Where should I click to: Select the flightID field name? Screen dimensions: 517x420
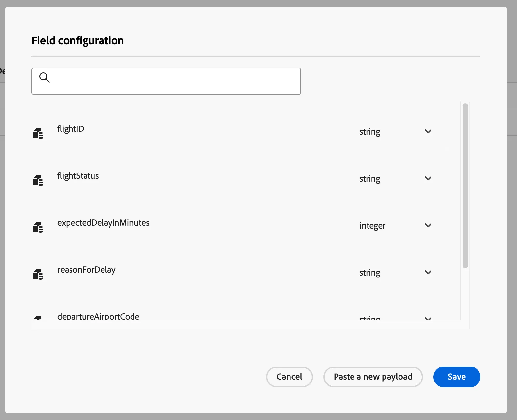71,129
